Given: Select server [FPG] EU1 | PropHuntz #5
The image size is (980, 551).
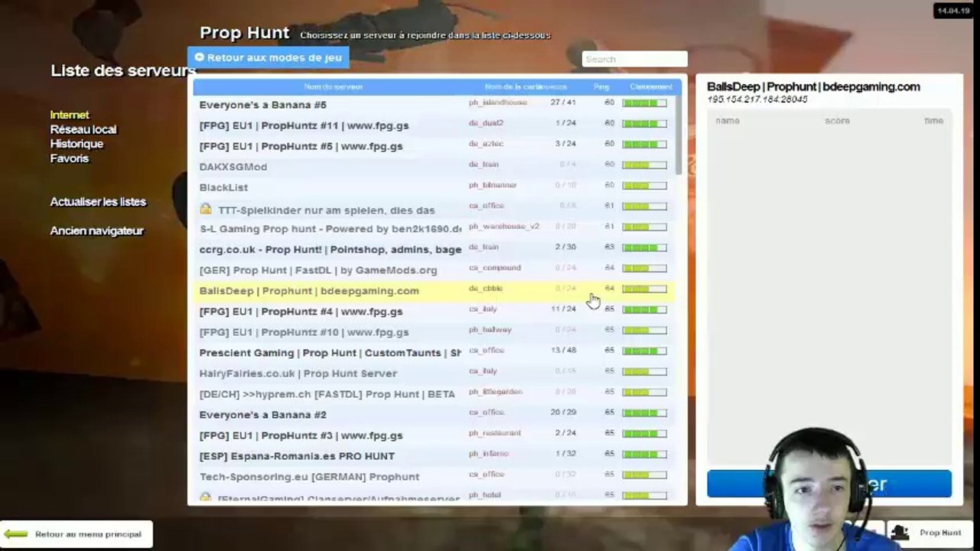Looking at the screenshot, I should point(434,146).
